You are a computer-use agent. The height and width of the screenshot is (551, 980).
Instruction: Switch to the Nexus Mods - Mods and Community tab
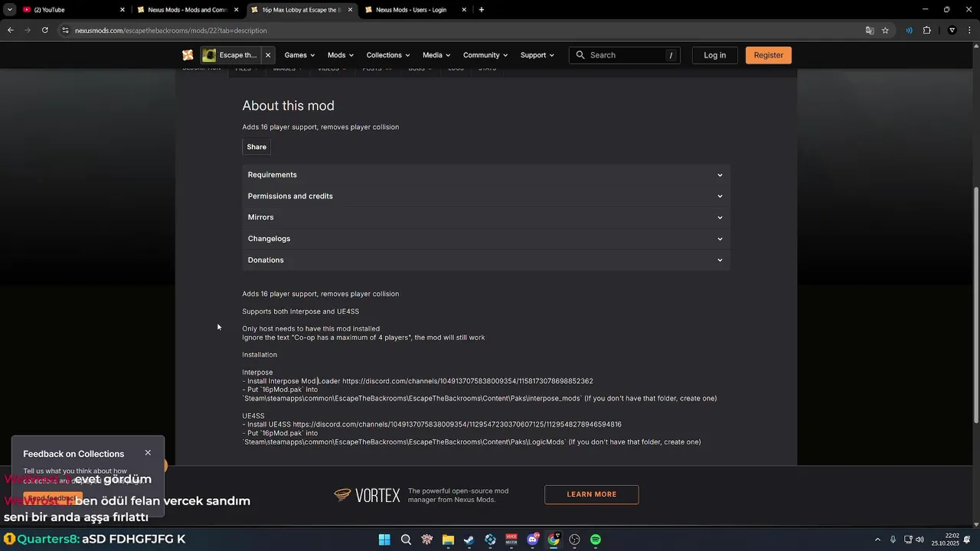click(x=188, y=10)
